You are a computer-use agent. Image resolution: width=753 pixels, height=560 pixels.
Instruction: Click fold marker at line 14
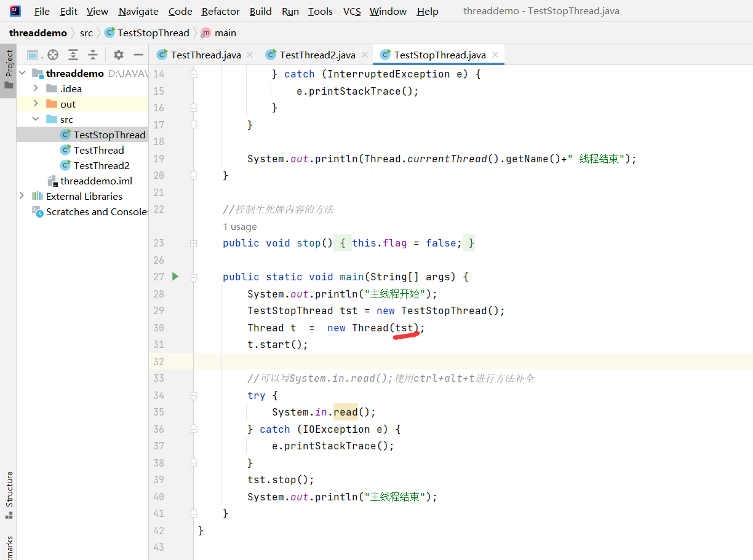pyautogui.click(x=194, y=74)
